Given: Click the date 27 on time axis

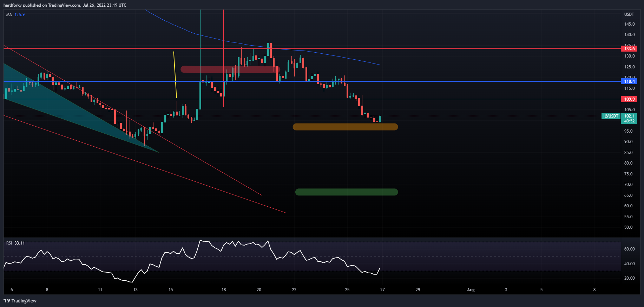Looking at the screenshot, I should click(x=382, y=290).
